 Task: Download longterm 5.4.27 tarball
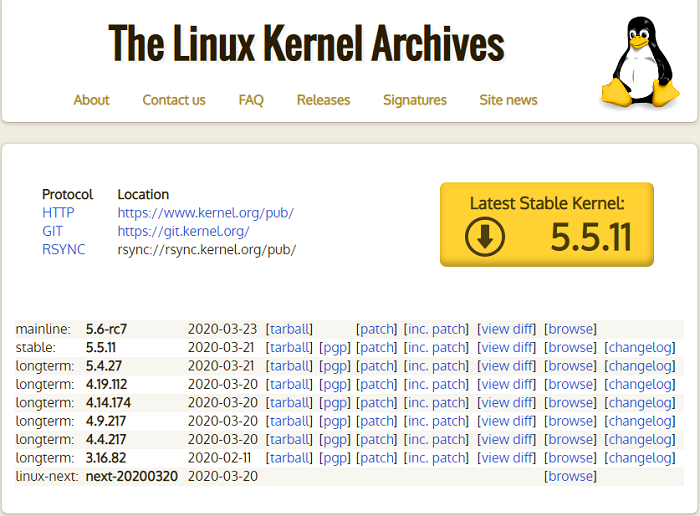pyautogui.click(x=289, y=366)
